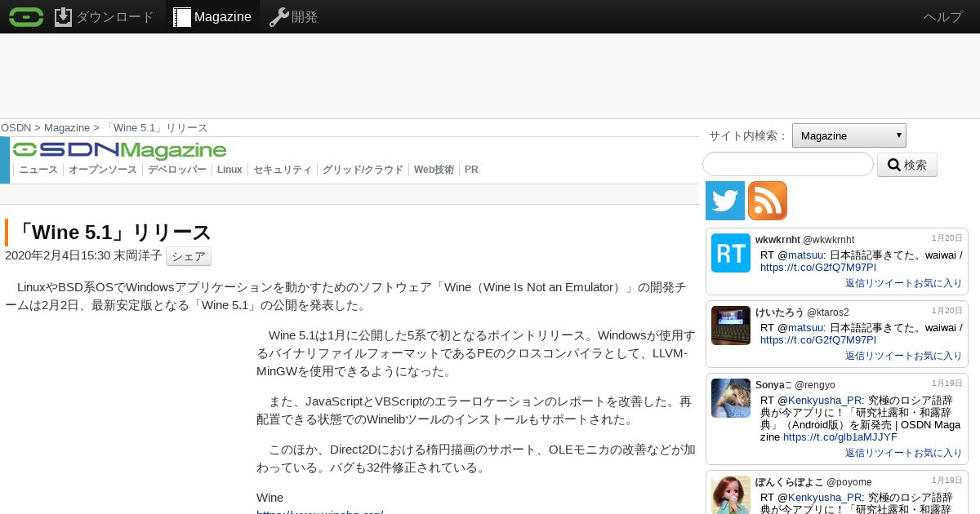Click tweet actions under Sonyaこ tweet
The height and width of the screenshot is (514, 980).
(903, 453)
